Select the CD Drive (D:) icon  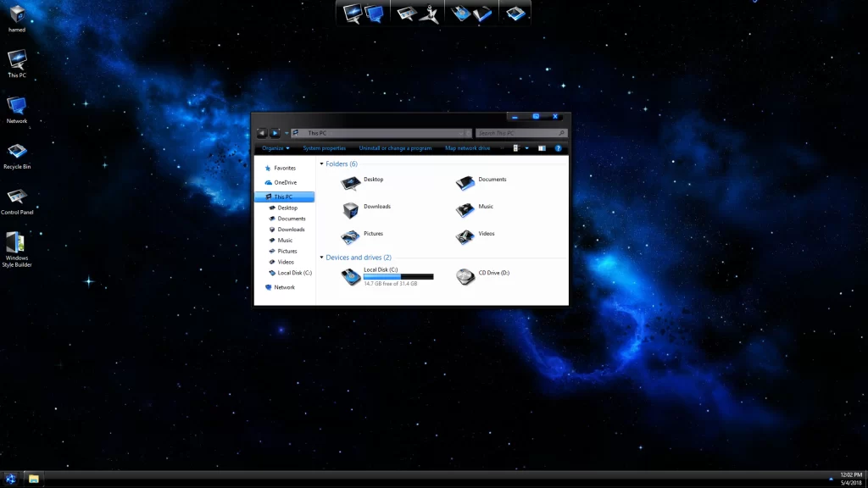coord(465,276)
